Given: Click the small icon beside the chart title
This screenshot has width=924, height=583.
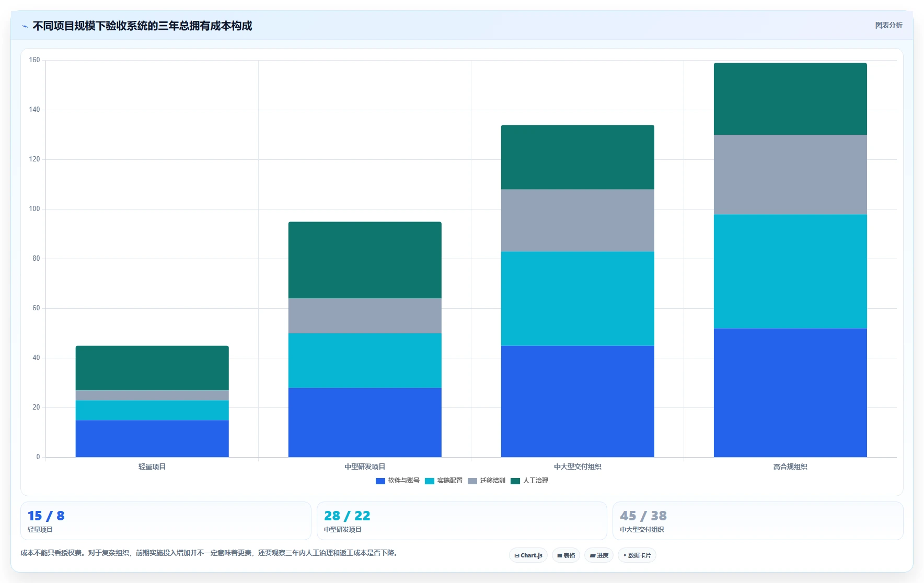Looking at the screenshot, I should tap(25, 26).
